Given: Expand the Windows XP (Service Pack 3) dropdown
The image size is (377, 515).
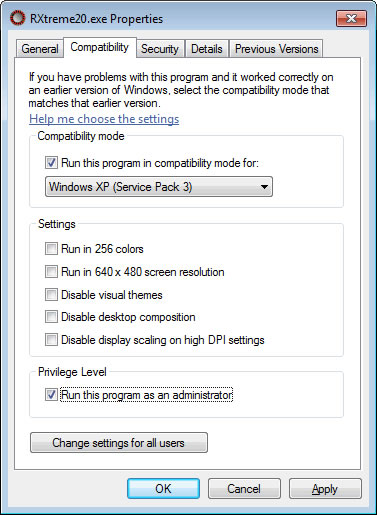Looking at the screenshot, I should 159,187.
